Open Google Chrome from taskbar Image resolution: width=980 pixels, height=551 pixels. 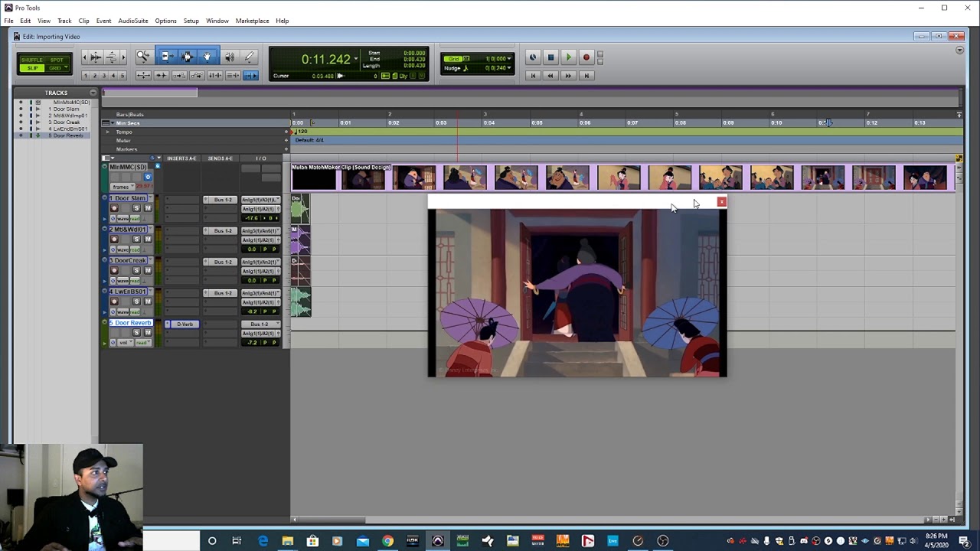click(387, 541)
